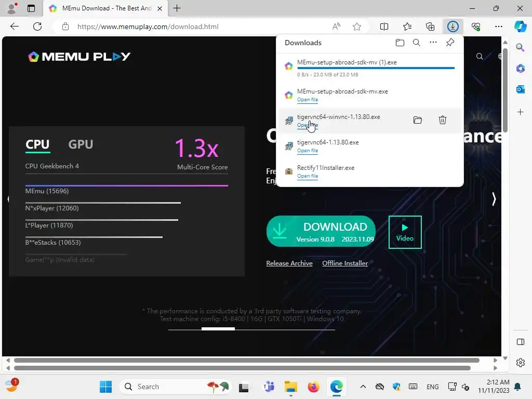Screen dimensions: 532x399
Task: Click the green DOWNLOAD button
Action: tap(321, 231)
